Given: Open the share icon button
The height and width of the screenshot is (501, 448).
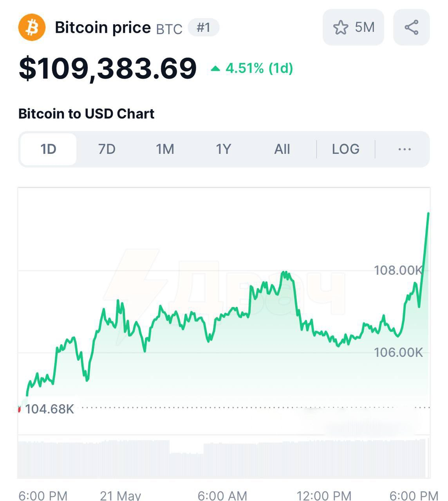Looking at the screenshot, I should [x=411, y=27].
